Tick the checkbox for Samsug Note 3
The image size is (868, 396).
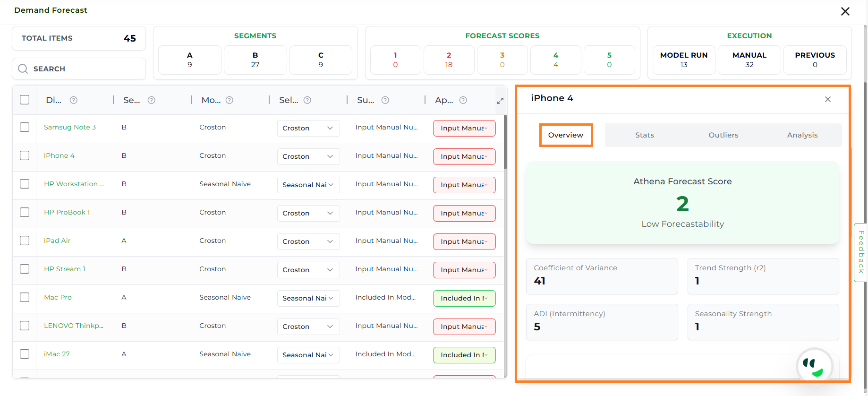(x=25, y=128)
